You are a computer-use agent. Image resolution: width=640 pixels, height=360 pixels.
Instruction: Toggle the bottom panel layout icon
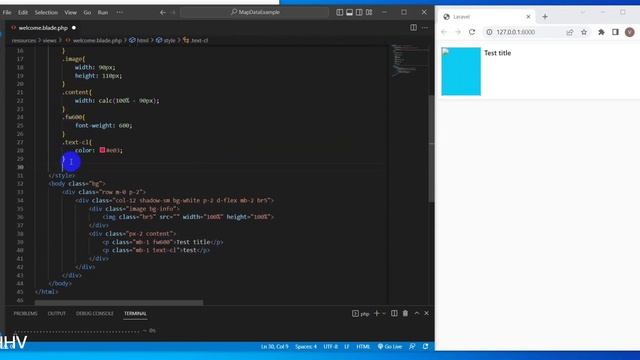(349, 12)
